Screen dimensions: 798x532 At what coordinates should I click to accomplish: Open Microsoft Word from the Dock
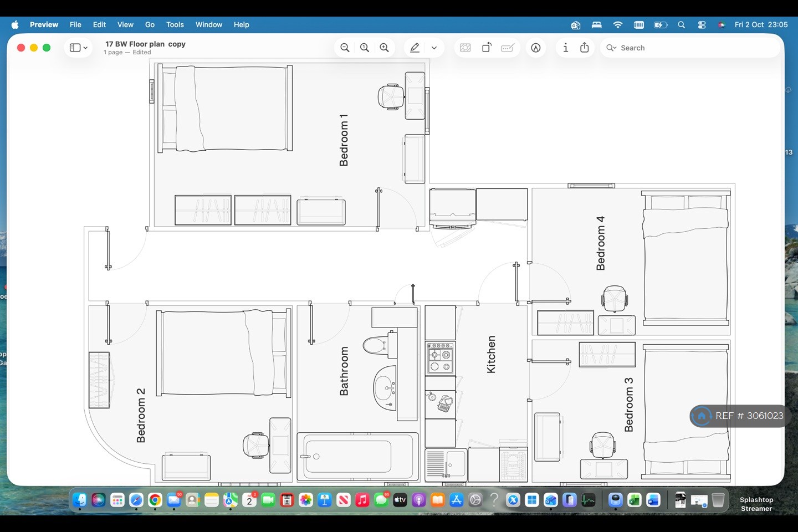[653, 500]
